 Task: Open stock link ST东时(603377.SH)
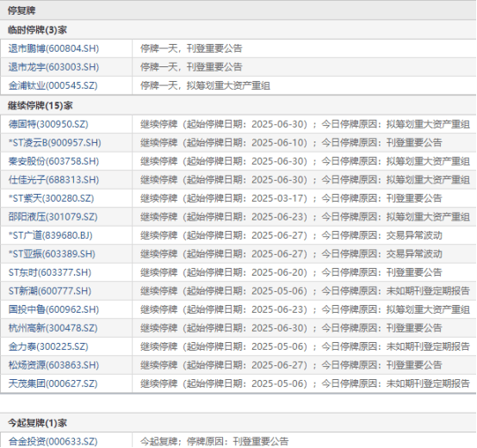click(50, 273)
